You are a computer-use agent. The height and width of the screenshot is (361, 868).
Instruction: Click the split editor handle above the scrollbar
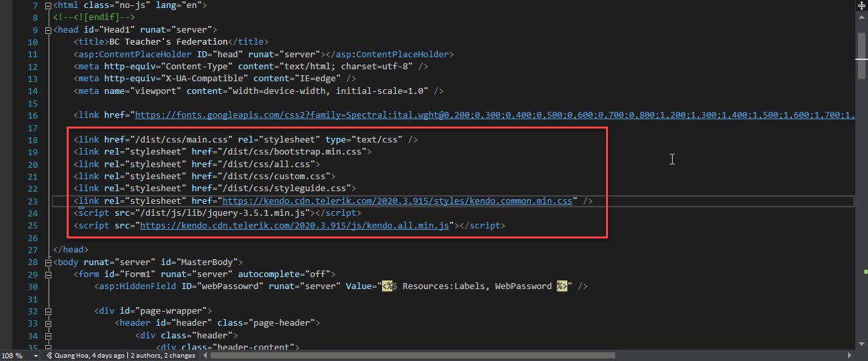tap(861, 5)
